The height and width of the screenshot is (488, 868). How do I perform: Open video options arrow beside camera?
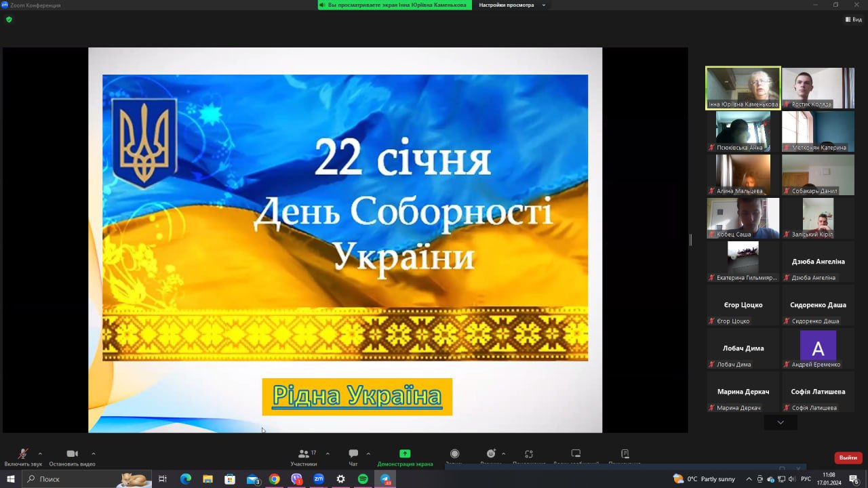[94, 453]
